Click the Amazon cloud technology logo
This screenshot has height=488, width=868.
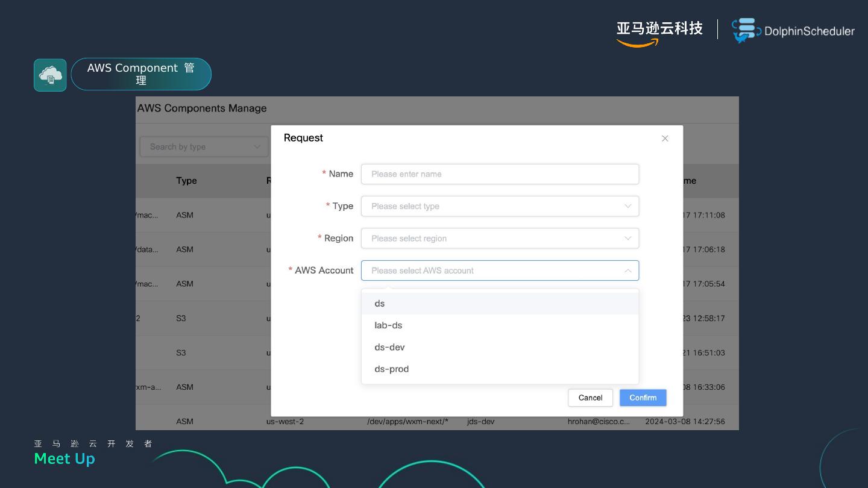[x=659, y=33]
